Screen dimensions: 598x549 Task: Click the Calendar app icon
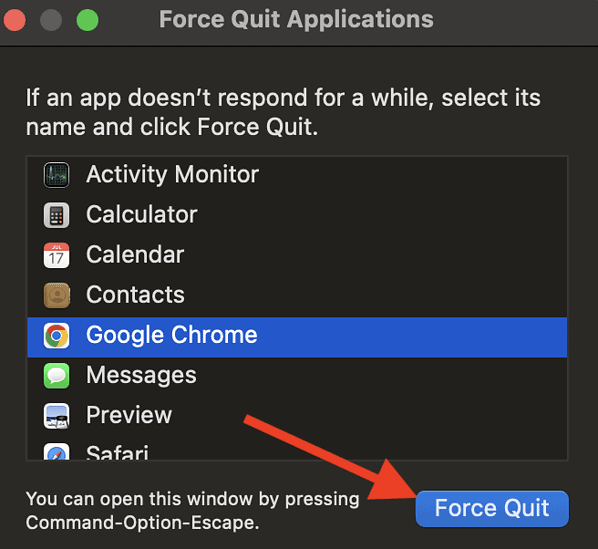tap(56, 255)
